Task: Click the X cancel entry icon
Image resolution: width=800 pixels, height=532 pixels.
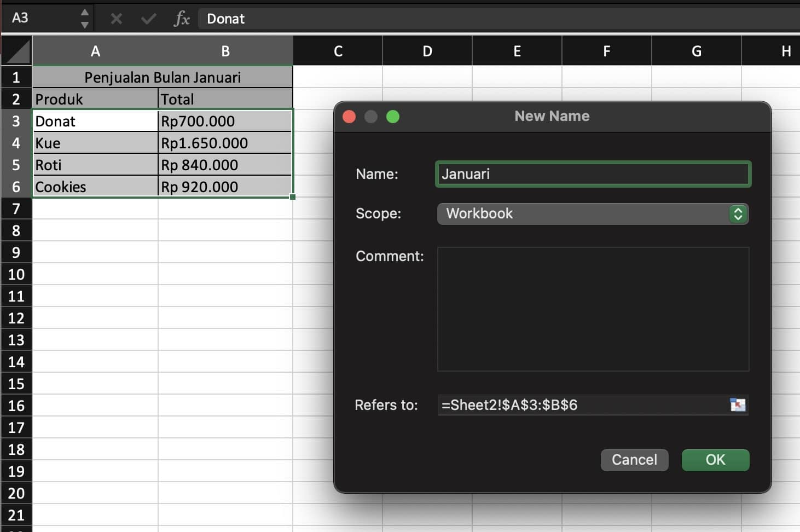Action: click(115, 18)
